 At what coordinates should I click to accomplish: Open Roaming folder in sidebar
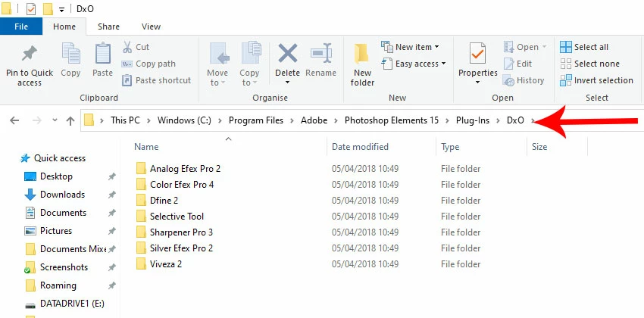click(50, 285)
